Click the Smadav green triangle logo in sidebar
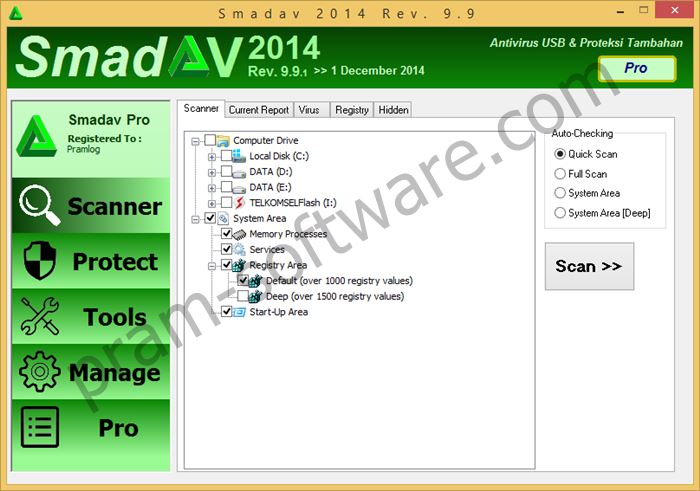700x491 pixels. pos(36,136)
